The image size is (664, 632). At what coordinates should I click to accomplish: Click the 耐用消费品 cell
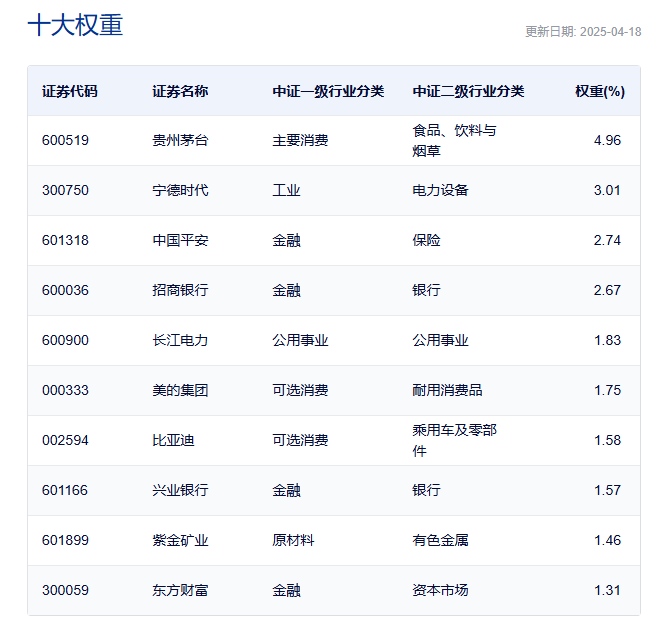(447, 390)
